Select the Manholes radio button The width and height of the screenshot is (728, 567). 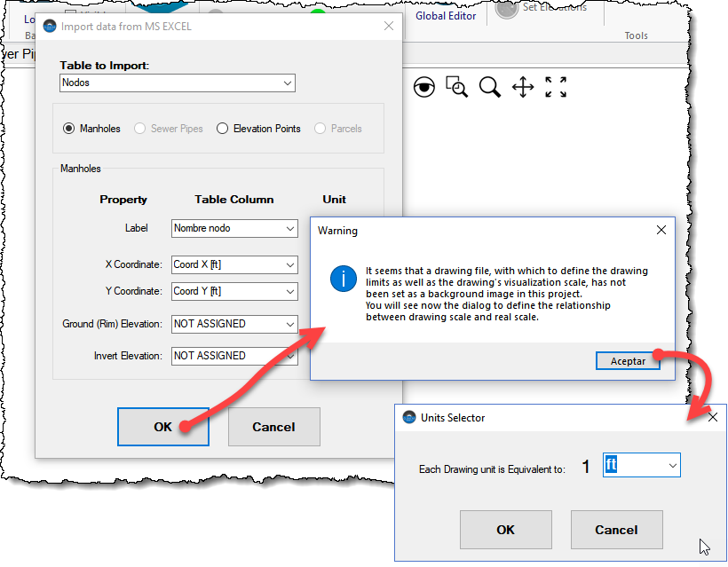coord(68,129)
